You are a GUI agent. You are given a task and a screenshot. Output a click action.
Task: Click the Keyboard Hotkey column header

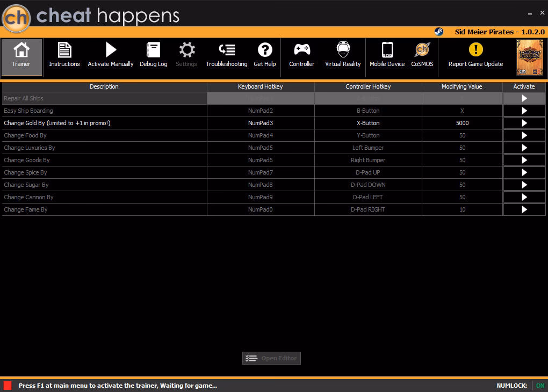point(261,86)
